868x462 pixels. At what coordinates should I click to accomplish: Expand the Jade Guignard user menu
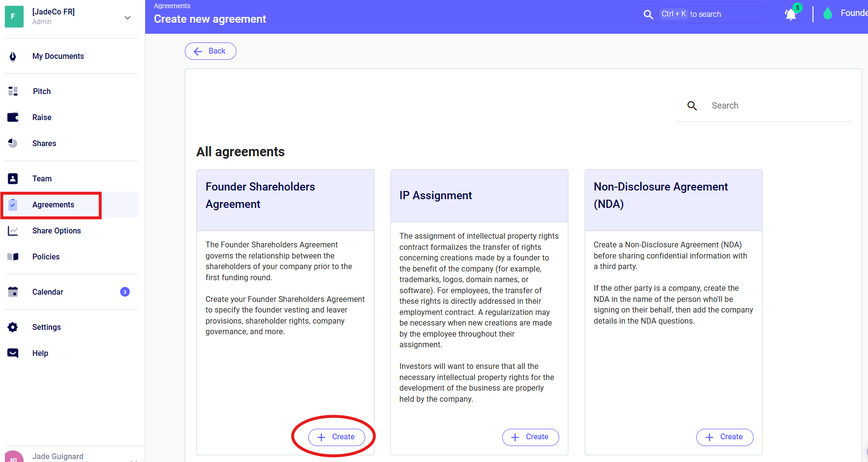(134, 459)
